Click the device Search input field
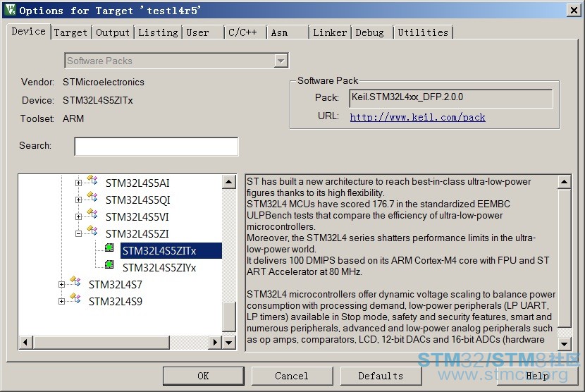The width and height of the screenshot is (585, 392). pos(156,147)
